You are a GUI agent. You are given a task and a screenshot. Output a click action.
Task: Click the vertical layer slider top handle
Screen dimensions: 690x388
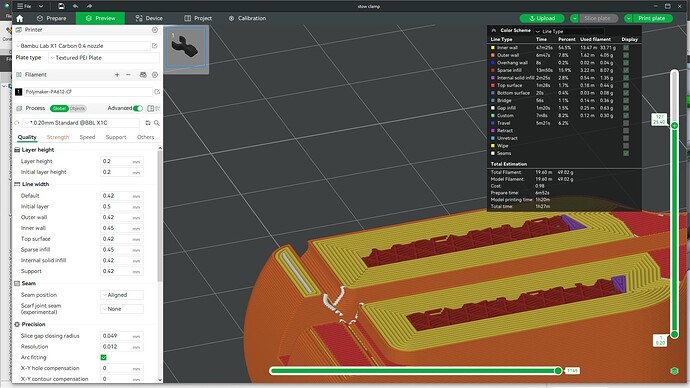point(674,126)
